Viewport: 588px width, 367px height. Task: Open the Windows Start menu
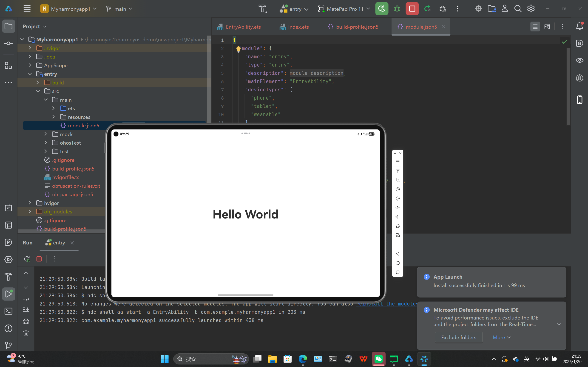(165, 359)
